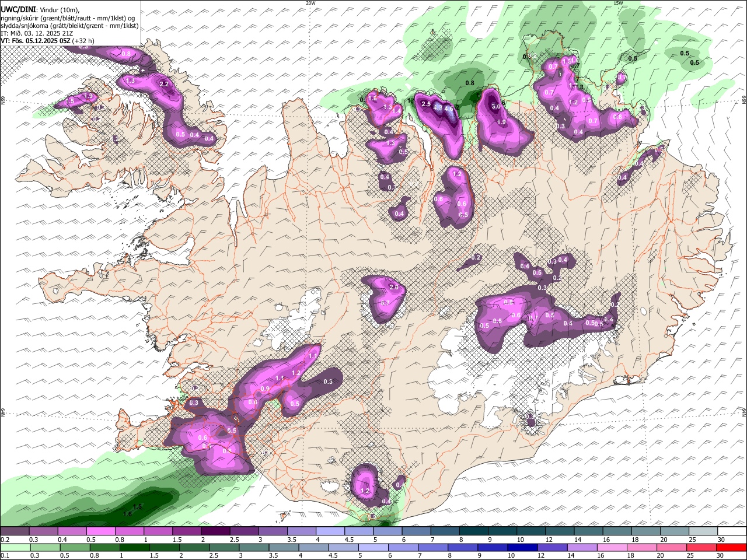Viewport: 747px width, 560px height.
Task: Click the 15W longitude label
Action: click(x=618, y=3)
